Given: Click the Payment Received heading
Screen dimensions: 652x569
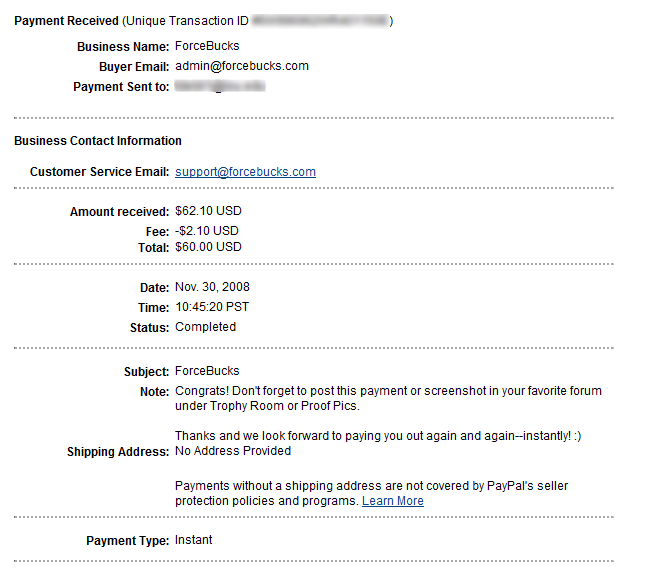Looking at the screenshot, I should (x=66, y=21).
